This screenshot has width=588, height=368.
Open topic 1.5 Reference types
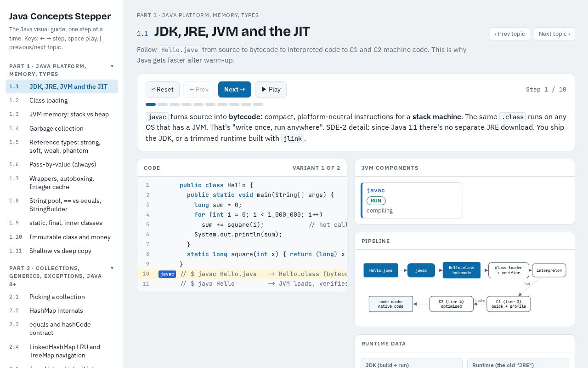62,146
